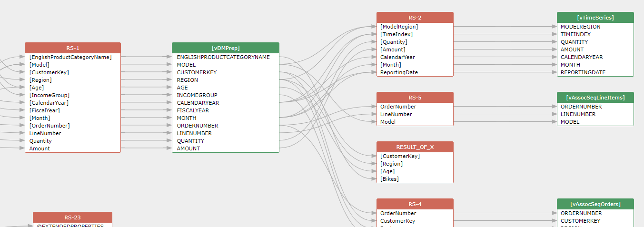Select [TimeIndex] column in RS-2

click(x=396, y=34)
